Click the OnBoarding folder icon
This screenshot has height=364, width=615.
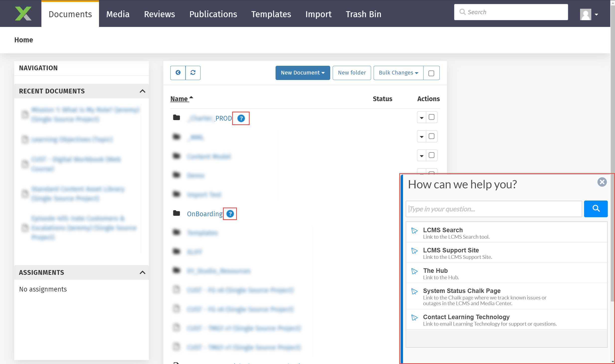[x=177, y=214]
